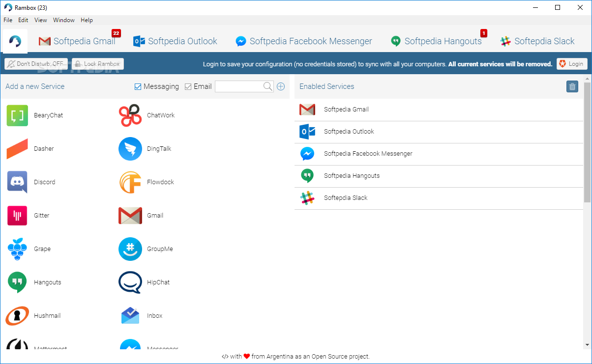Click the Outlook icon in Enabled Services list
The height and width of the screenshot is (364, 592).
pyautogui.click(x=307, y=132)
